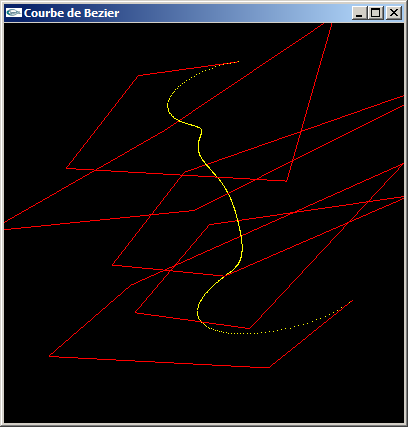Close the Courbe de Bezier window

(394, 13)
